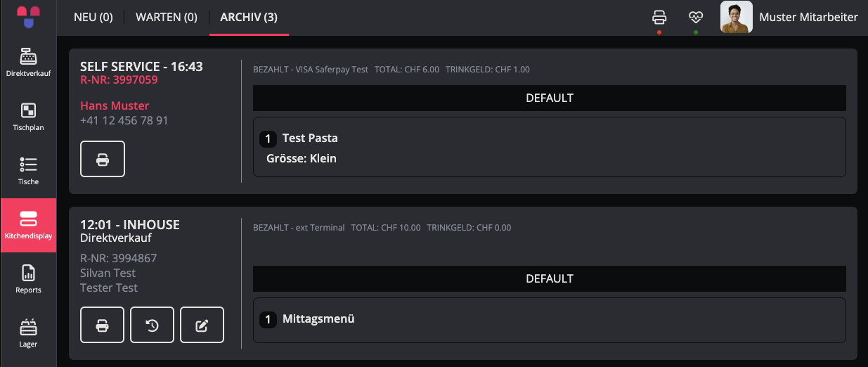Open the Reports section
This screenshot has width=868, height=367.
pos(28,279)
